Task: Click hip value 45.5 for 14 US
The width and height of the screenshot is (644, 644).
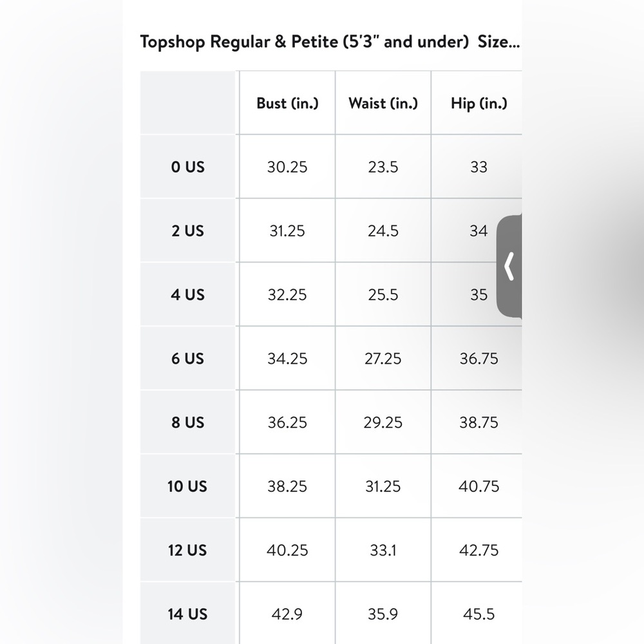Action: [x=478, y=614]
